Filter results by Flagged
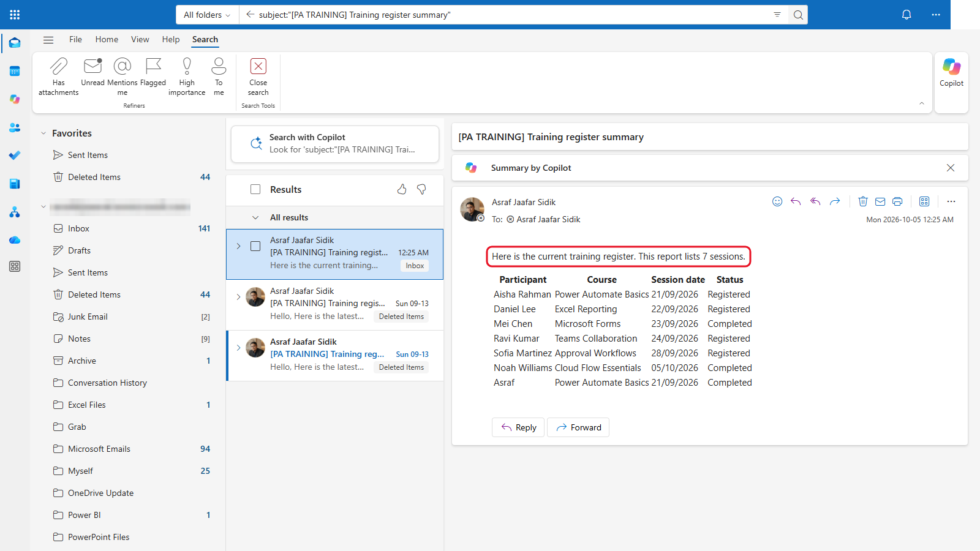This screenshot has width=980, height=551. [x=153, y=72]
